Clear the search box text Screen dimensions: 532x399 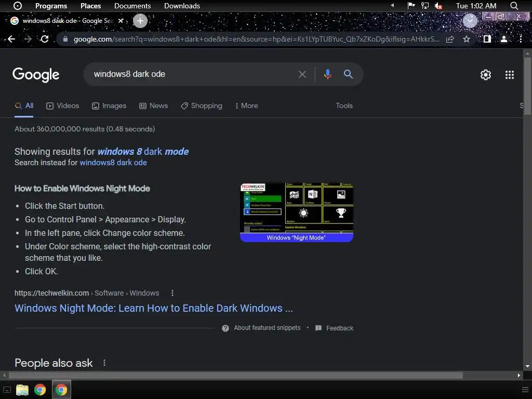tap(302, 74)
